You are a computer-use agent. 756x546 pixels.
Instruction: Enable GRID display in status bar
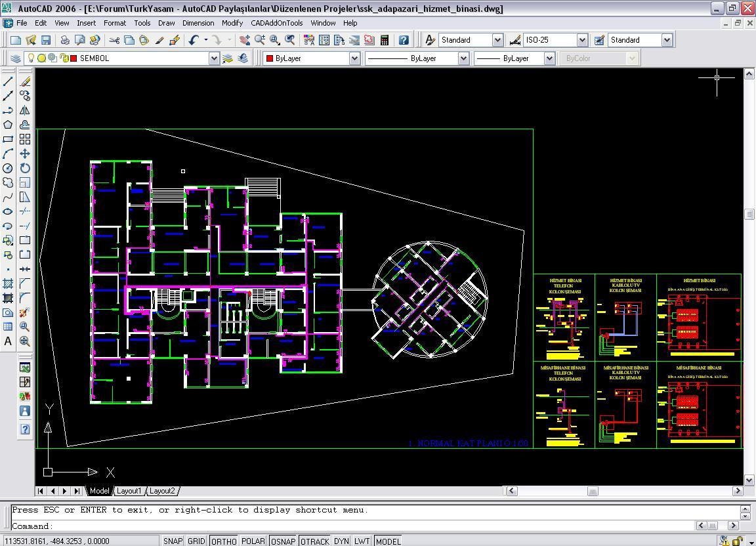tap(196, 541)
